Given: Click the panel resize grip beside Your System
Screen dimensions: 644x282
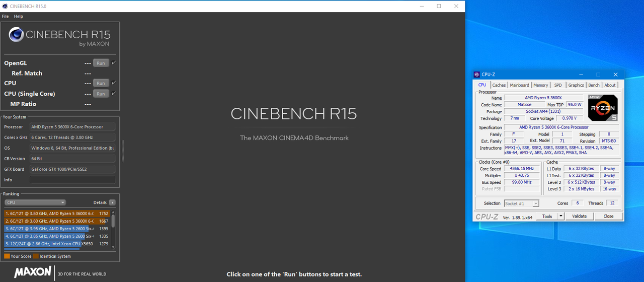Looking at the screenshot, I should (x=122, y=152).
